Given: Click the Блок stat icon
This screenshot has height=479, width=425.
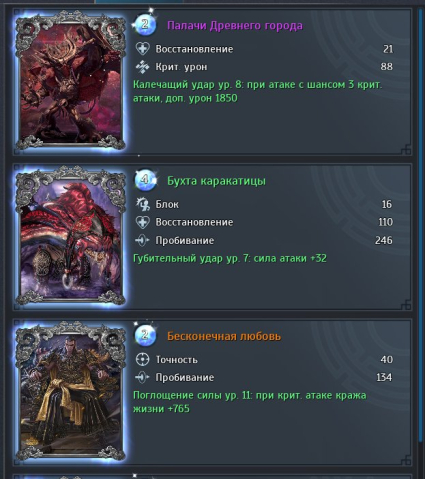Looking at the screenshot, I should [142, 204].
